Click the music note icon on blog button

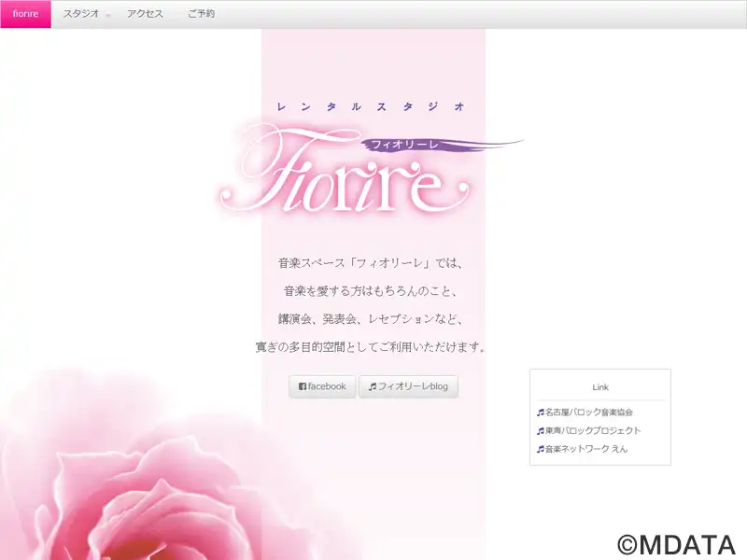tap(372, 386)
